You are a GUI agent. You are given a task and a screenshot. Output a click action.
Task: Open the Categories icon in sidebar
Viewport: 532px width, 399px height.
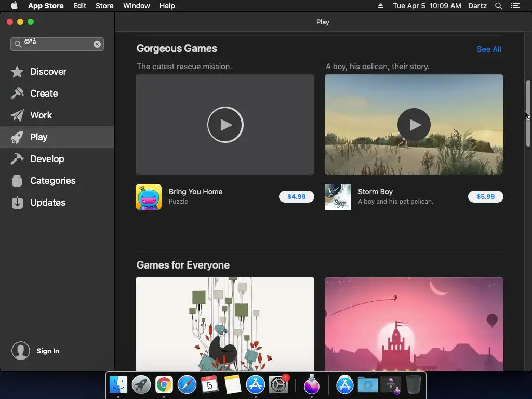(17, 180)
